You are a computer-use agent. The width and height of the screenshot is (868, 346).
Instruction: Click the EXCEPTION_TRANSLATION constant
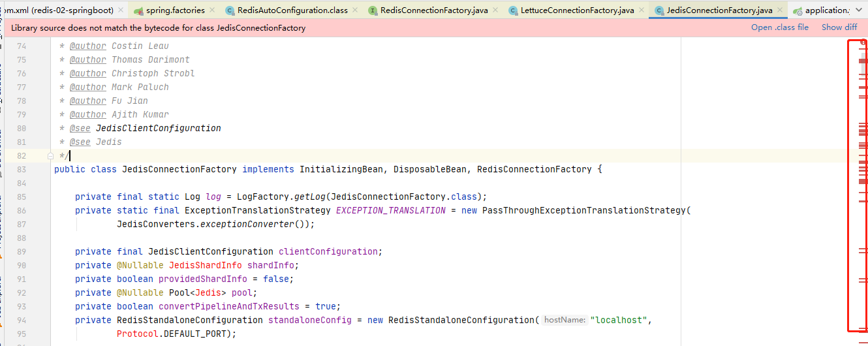point(391,210)
